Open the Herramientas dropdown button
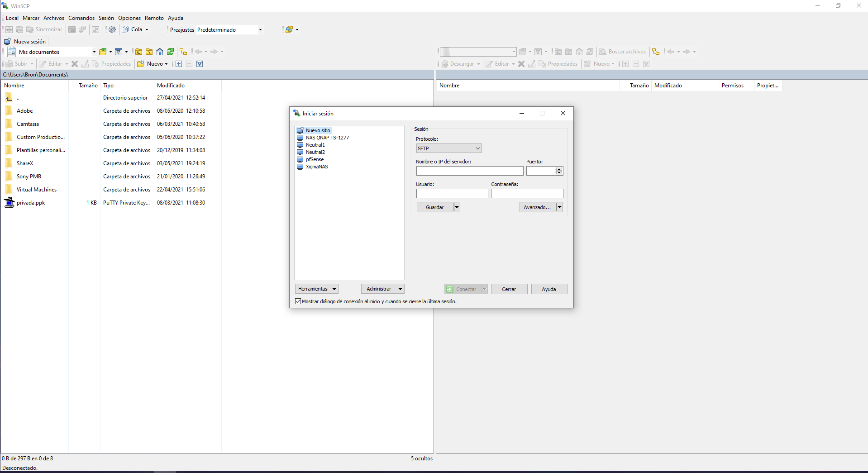Screen dimensions: 868x473 coord(317,289)
